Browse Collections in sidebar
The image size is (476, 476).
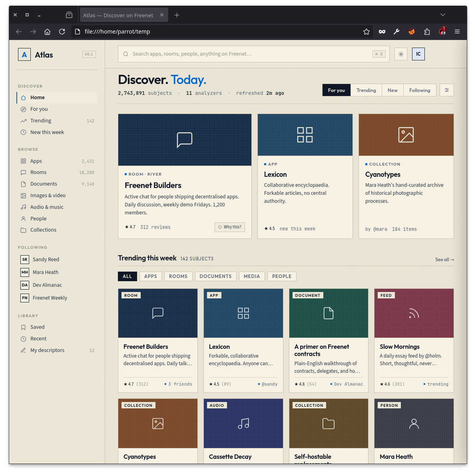57,230
